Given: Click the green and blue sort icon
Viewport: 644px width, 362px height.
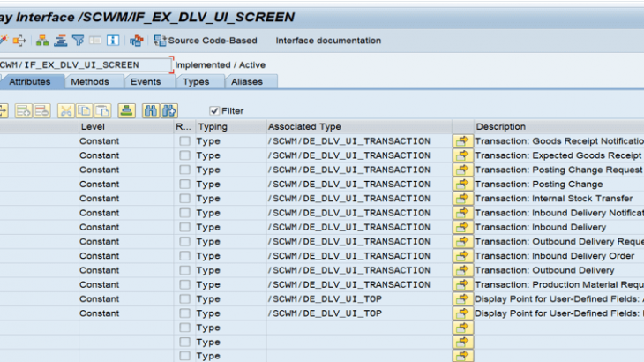Looking at the screenshot, I should coord(126,111).
